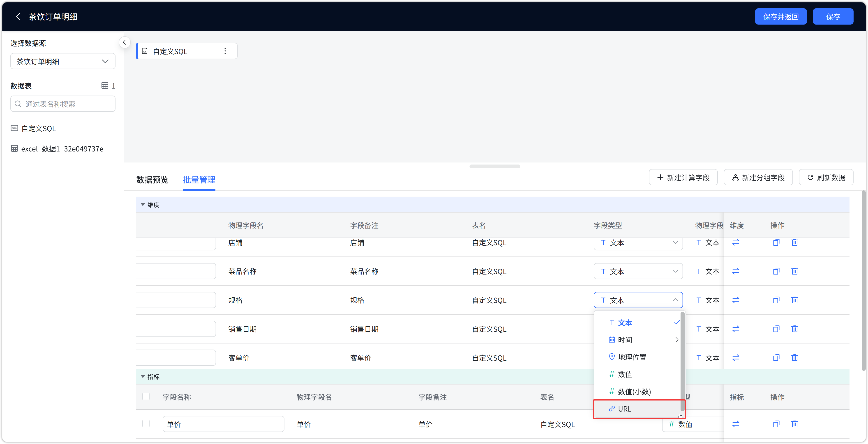Convert 单价 metric to a dimension
This screenshot has width=868, height=444.
[736, 424]
